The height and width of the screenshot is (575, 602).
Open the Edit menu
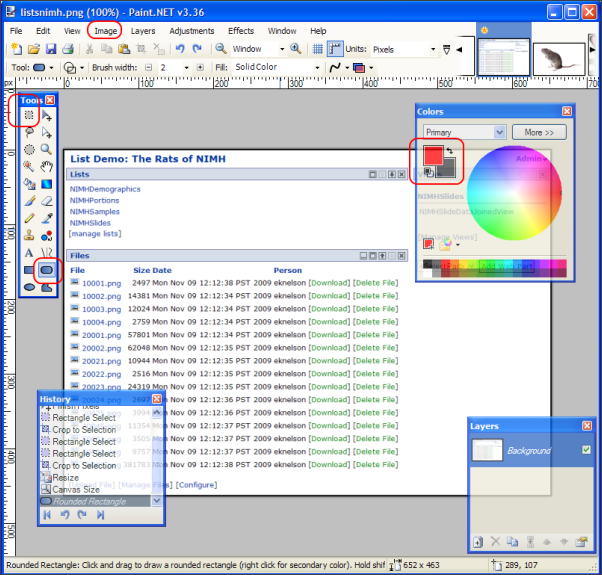coord(43,31)
